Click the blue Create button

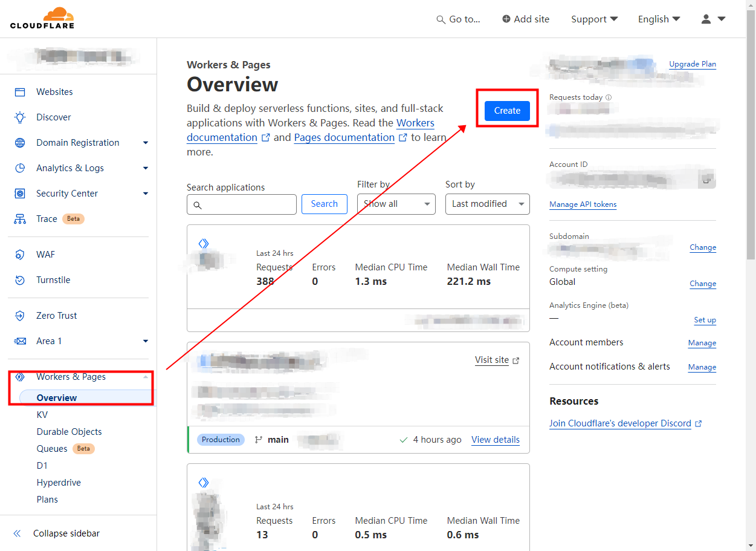(507, 111)
